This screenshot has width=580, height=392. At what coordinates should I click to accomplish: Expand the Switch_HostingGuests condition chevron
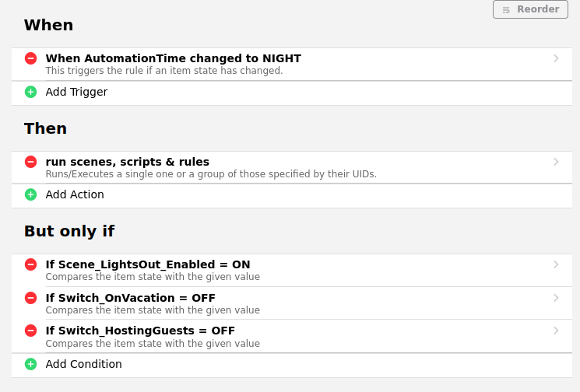556,331
